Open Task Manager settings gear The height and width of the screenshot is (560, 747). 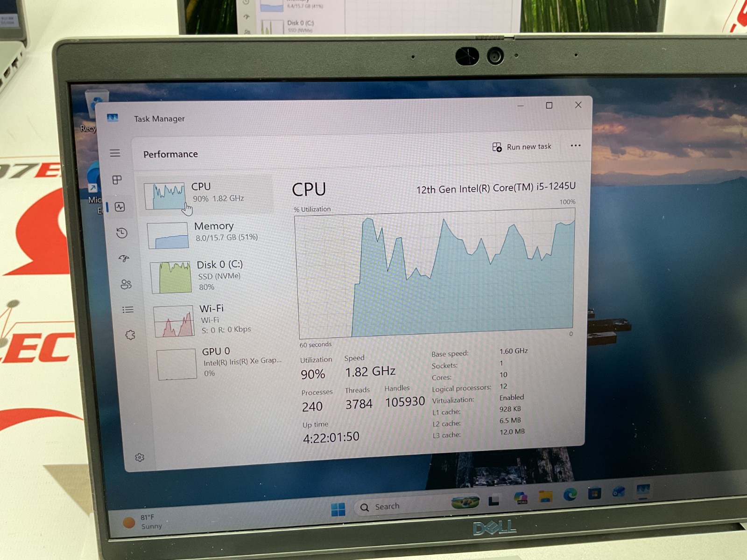tap(140, 457)
